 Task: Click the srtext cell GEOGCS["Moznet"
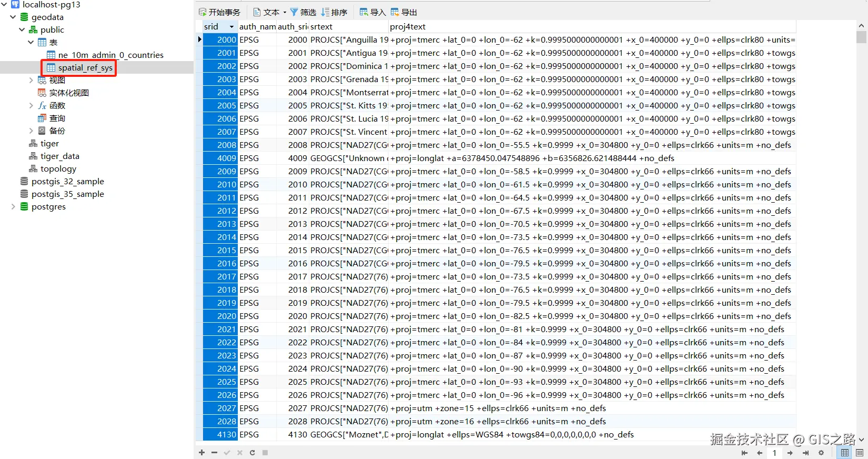pos(349,434)
